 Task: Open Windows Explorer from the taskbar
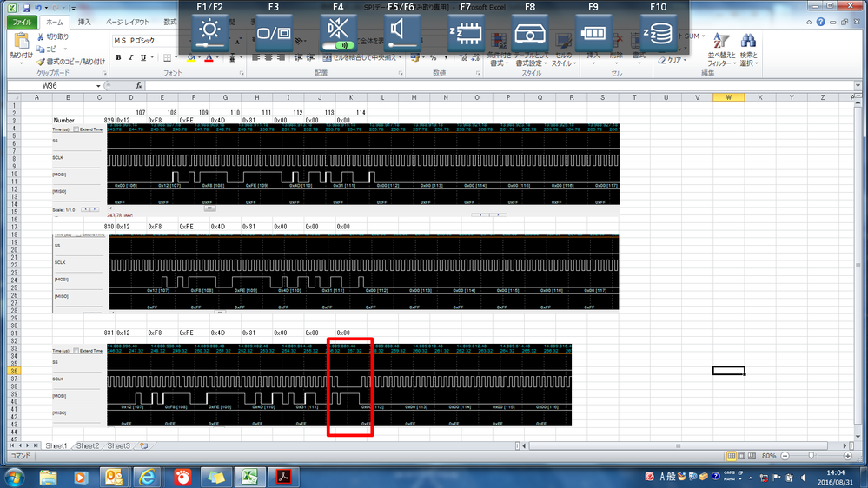point(48,477)
